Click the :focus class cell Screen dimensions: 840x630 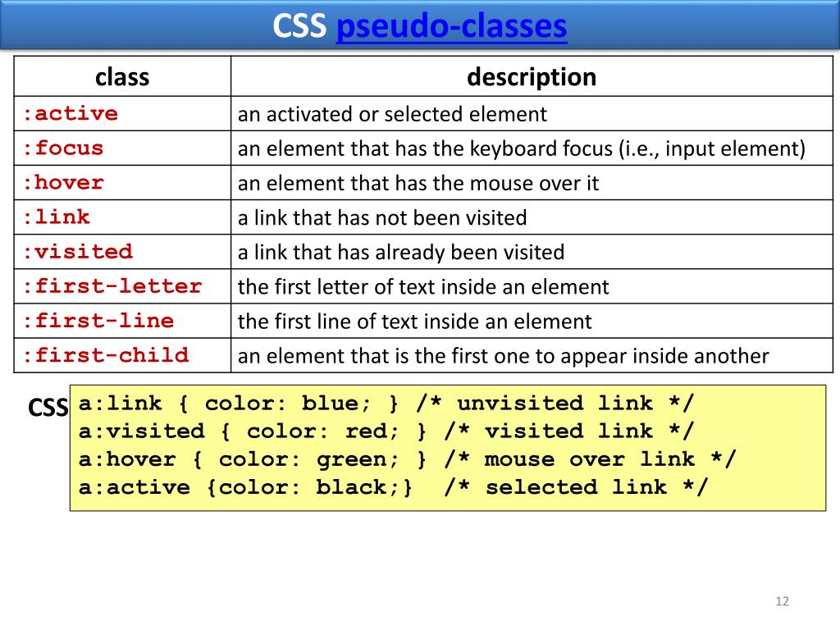tap(122, 148)
